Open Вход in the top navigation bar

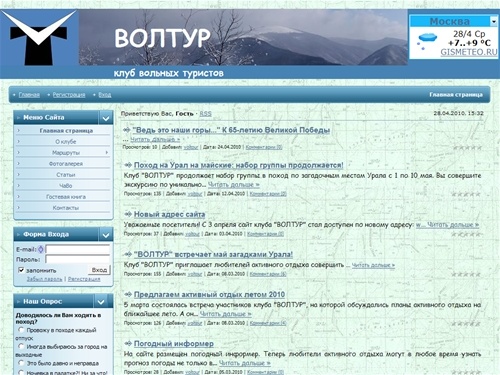click(105, 95)
